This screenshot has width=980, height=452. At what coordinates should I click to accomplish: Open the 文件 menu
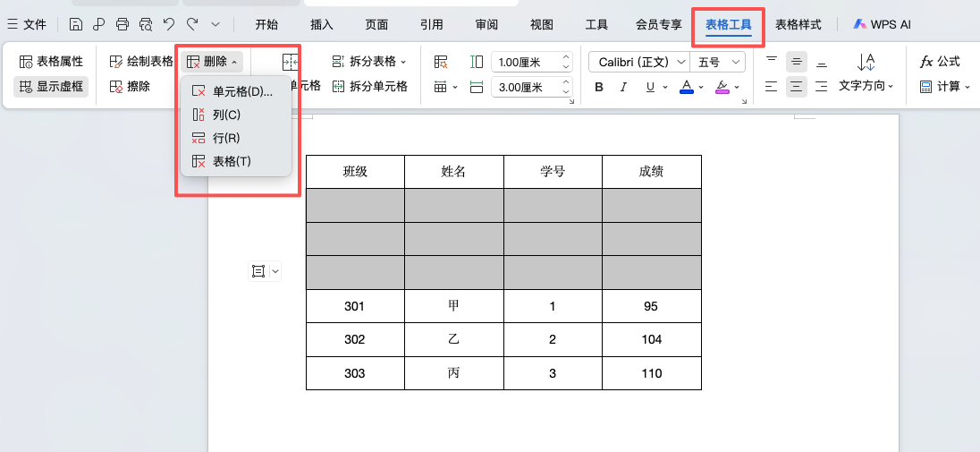(27, 24)
